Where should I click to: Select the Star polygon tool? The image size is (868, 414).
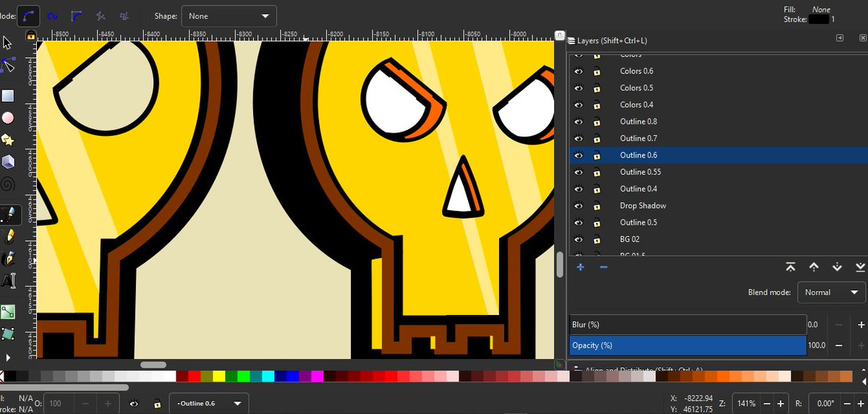point(8,139)
